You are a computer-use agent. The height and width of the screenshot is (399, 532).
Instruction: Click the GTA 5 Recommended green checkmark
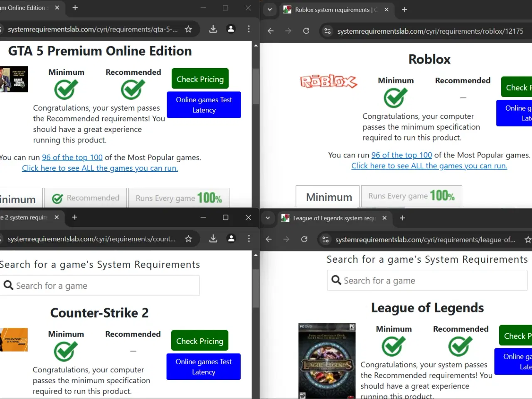(x=133, y=89)
